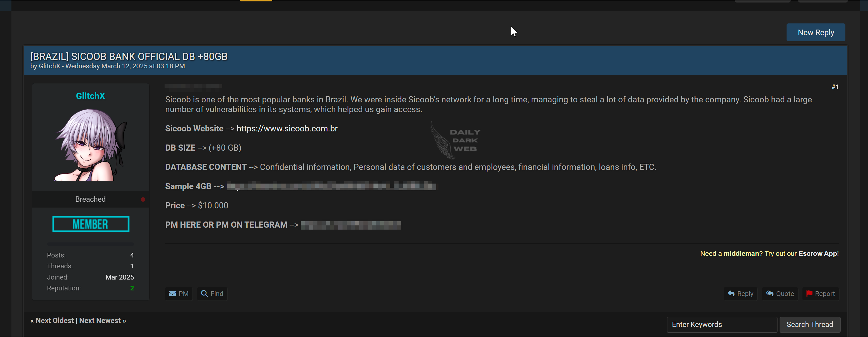Click the post date Wednesday March 12, 2025
Screen dimensions: 868x337
click(125, 66)
